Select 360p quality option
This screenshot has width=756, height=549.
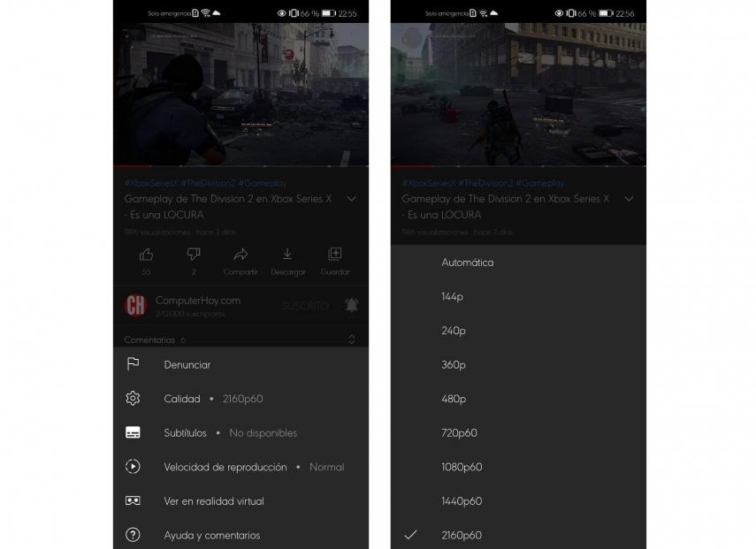pos(518,365)
